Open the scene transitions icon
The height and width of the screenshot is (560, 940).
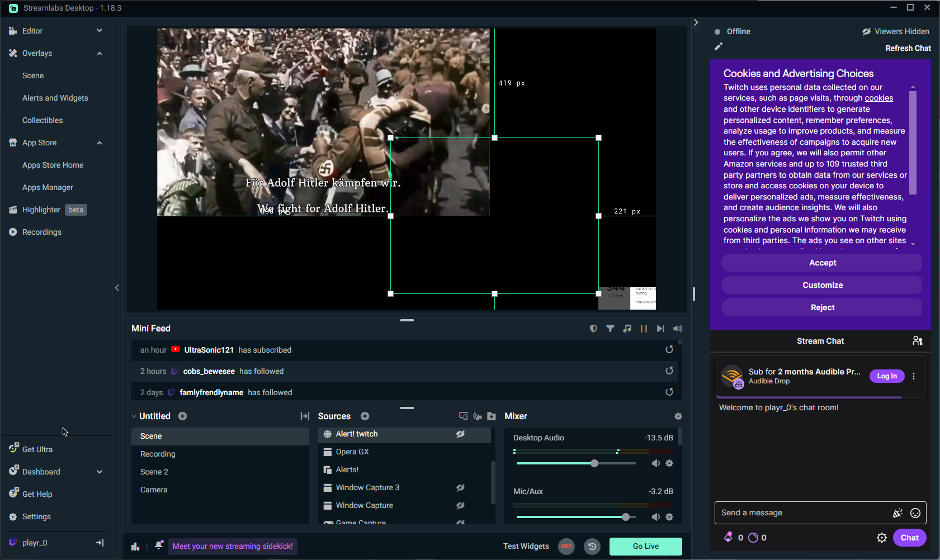point(305,416)
